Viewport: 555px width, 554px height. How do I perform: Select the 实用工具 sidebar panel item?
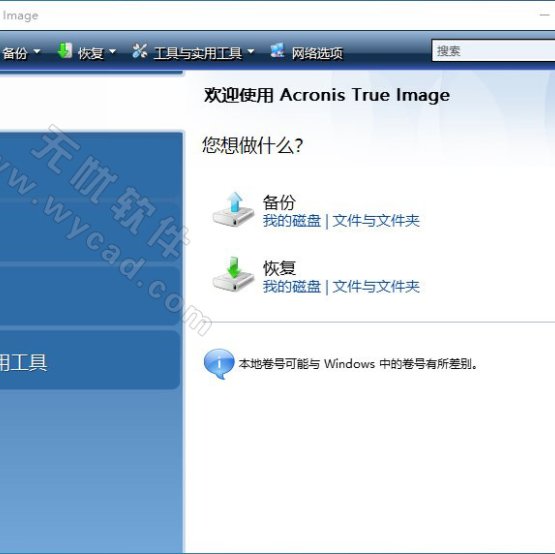coord(90,360)
